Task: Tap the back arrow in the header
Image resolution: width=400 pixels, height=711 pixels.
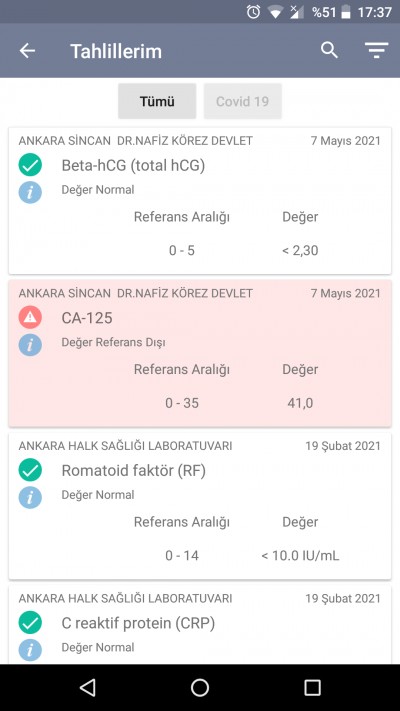Action: pyautogui.click(x=27, y=51)
